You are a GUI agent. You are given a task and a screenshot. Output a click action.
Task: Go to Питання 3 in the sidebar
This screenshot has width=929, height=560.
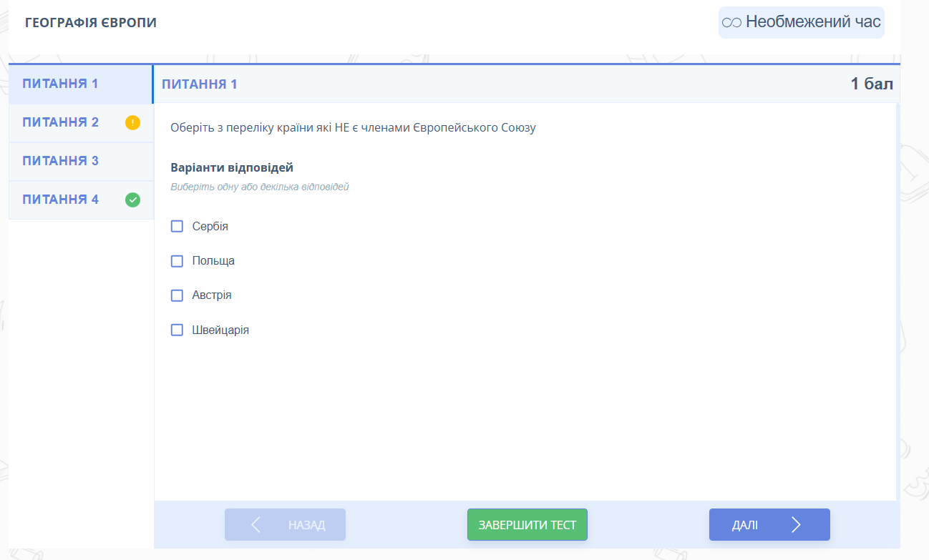61,161
